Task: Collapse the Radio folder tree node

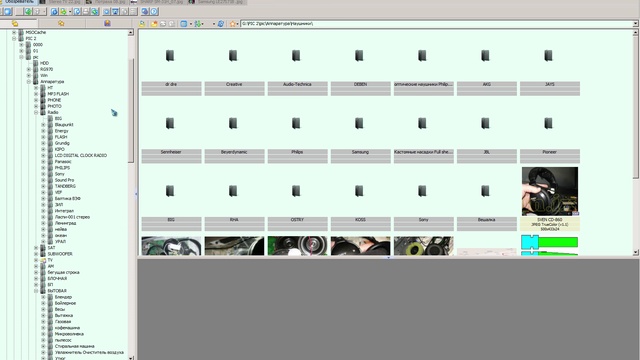Action: [x=36, y=112]
